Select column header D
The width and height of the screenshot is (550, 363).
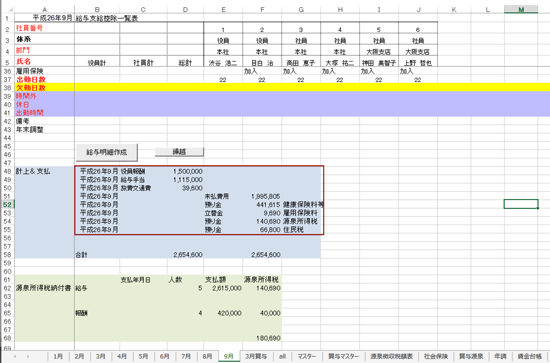[185, 10]
